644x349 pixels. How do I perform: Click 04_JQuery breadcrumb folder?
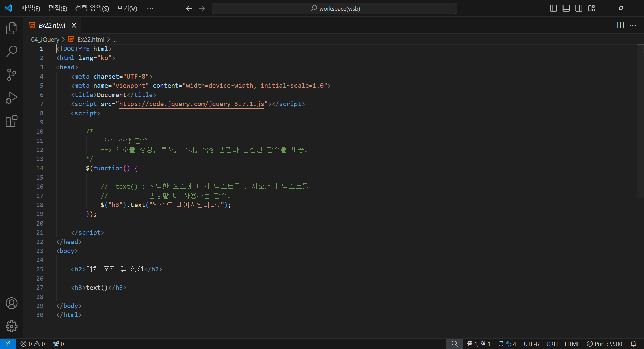45,39
